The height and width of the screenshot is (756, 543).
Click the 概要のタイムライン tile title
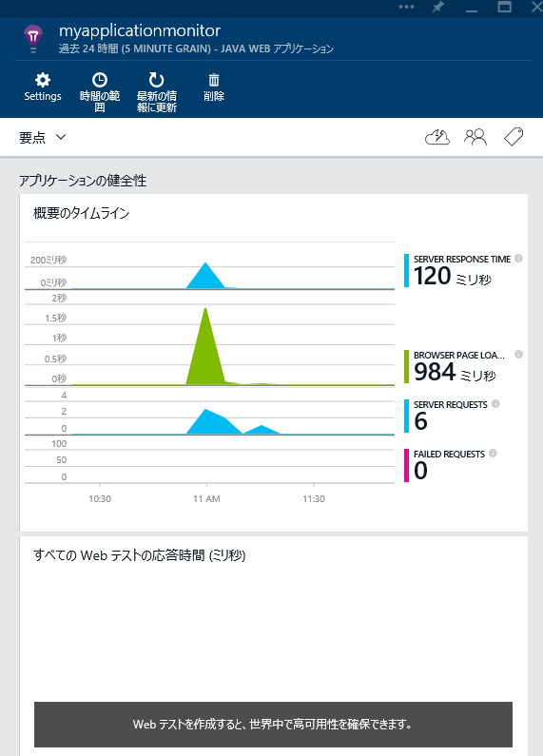coord(81,213)
